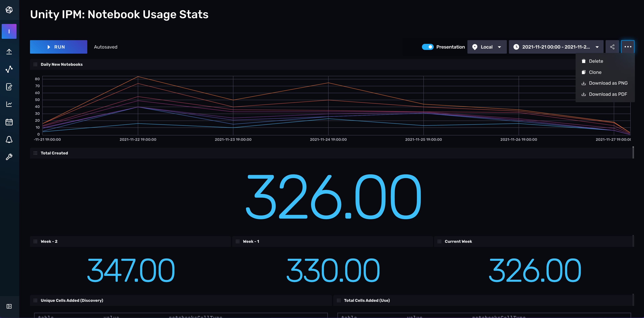Toggle Presentation mode switch

427,47
